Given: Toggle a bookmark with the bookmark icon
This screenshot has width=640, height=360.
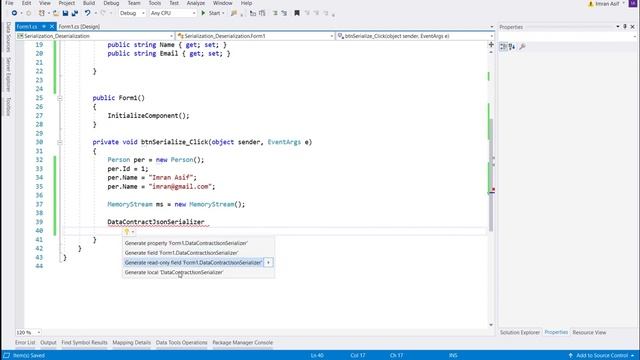Looking at the screenshot, I should [x=297, y=13].
